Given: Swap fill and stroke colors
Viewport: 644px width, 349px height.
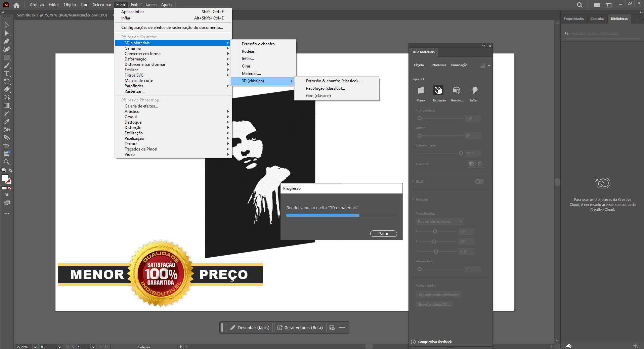Looking at the screenshot, I should [x=10, y=171].
